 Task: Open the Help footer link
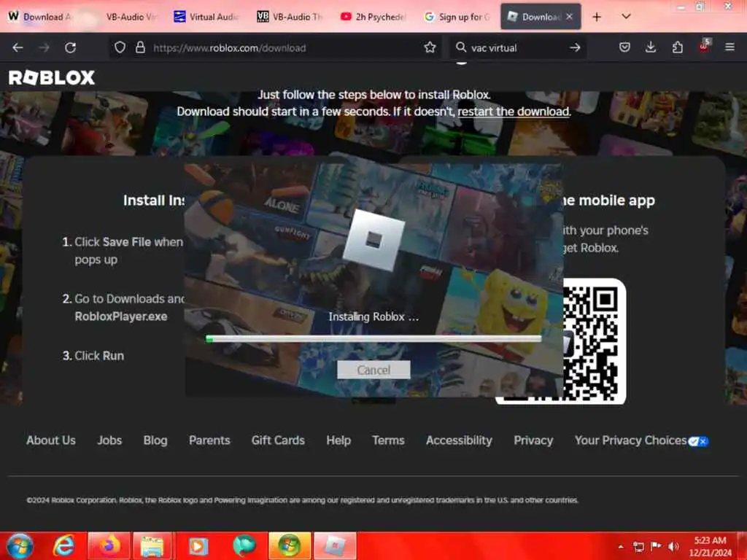338,440
